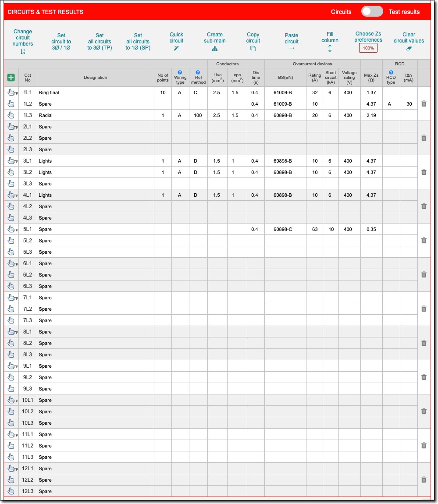Toggle the Circuits / Test results switch
Image resolution: width=438 pixels, height=504 pixels.
pos(372,11)
